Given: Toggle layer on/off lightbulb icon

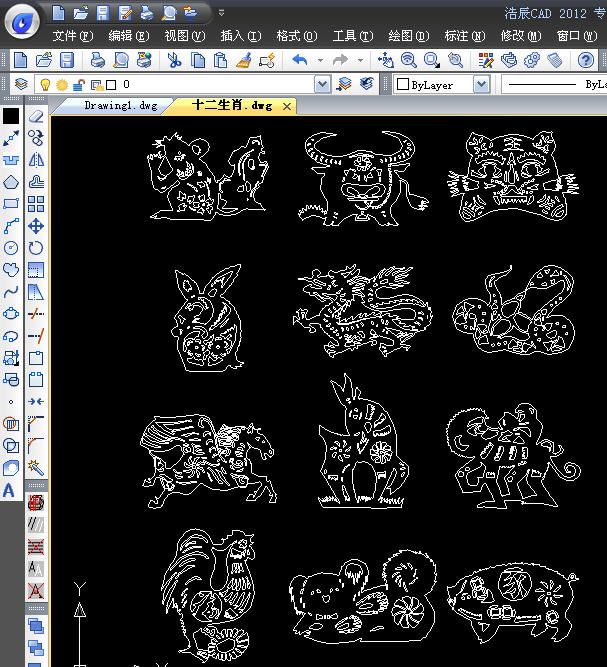Looking at the screenshot, I should pos(45,86).
